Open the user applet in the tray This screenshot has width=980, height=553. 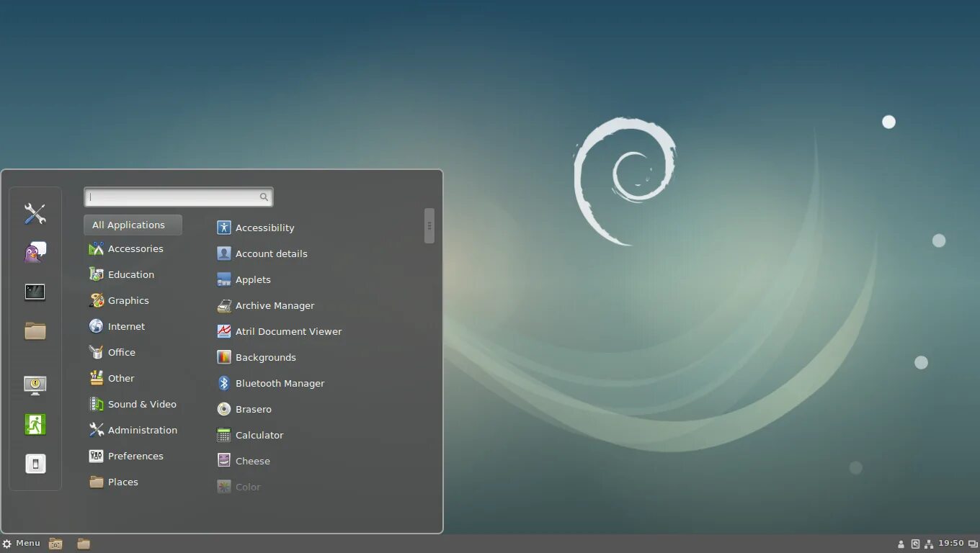[x=901, y=544]
